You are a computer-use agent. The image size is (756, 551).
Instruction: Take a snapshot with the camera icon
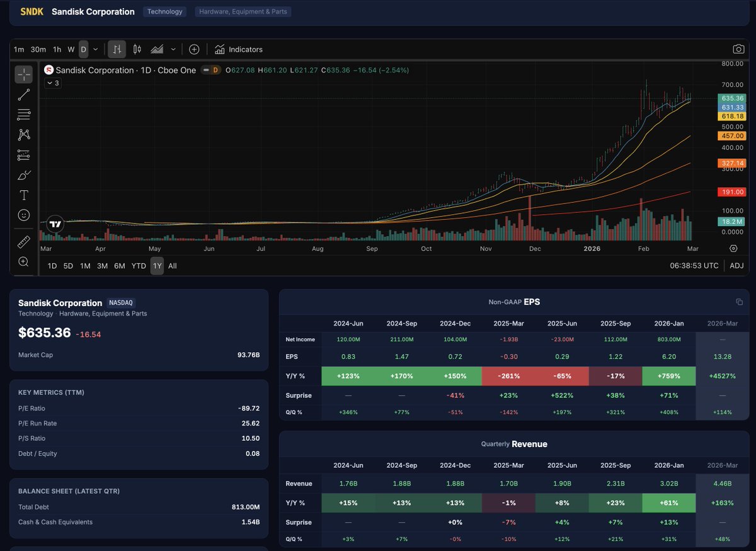738,48
